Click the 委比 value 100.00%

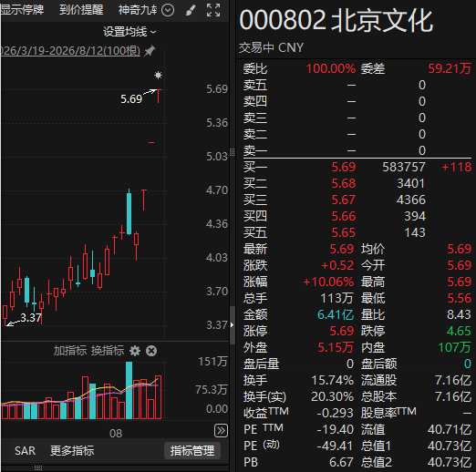pos(331,68)
